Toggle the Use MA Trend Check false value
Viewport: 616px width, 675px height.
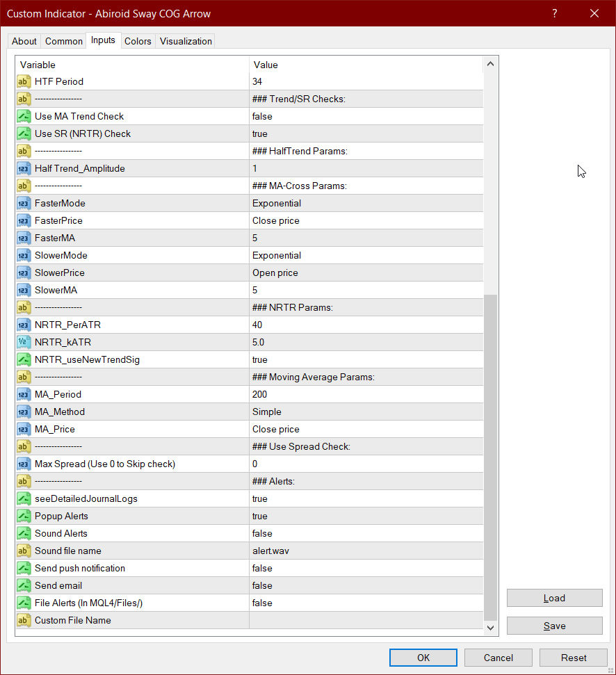[x=366, y=116]
